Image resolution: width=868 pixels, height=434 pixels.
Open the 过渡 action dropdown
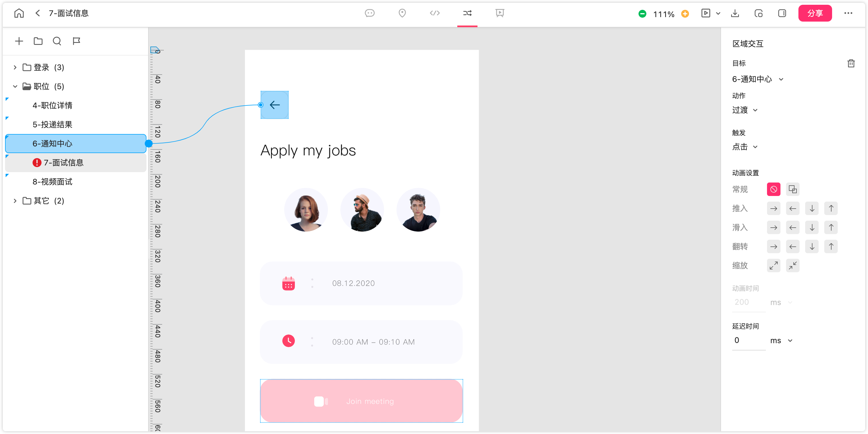coord(745,110)
